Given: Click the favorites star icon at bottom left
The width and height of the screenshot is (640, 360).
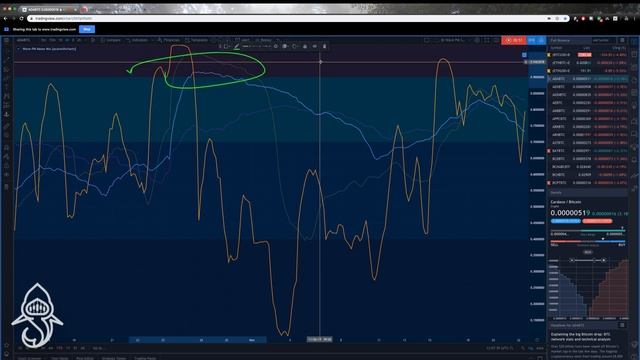Looking at the screenshot, I should pyautogui.click(x=7, y=345).
